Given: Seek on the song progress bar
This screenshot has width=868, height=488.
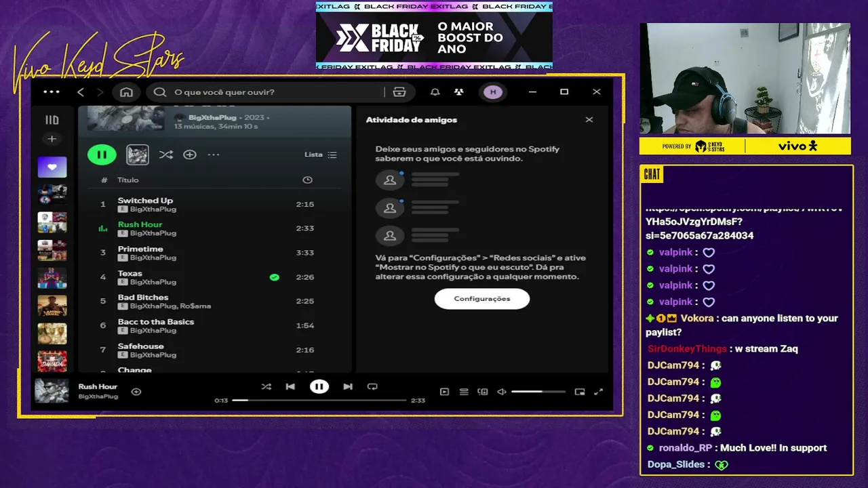Looking at the screenshot, I should click(319, 401).
